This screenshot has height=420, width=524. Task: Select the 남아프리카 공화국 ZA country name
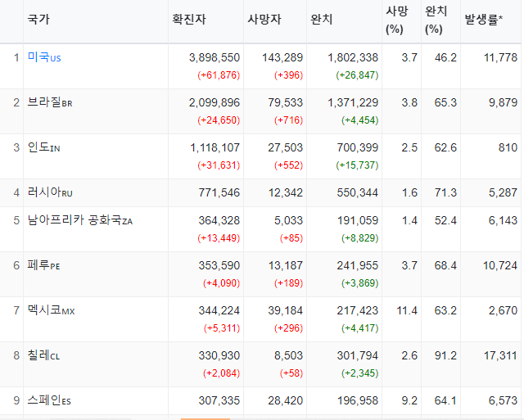[80, 220]
